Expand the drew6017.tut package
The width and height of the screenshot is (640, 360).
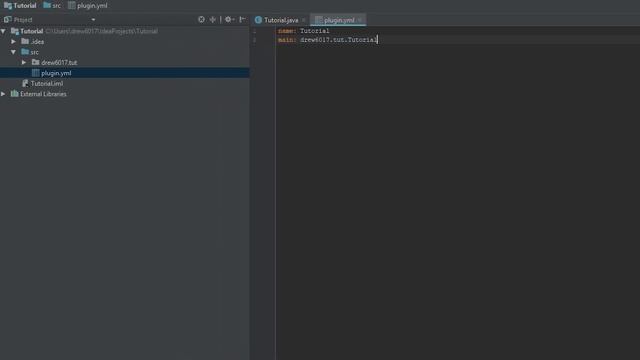click(24, 62)
